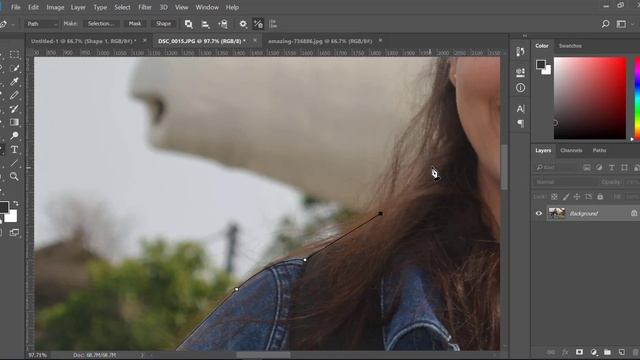The height and width of the screenshot is (360, 640).
Task: Create a new group folder
Action: pyautogui.click(x=607, y=352)
